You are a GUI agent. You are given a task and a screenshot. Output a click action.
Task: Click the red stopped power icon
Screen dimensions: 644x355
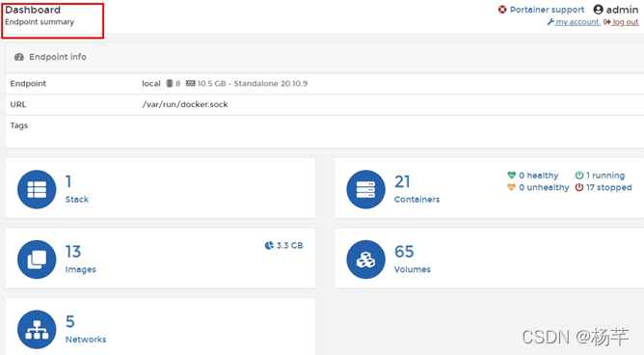click(579, 187)
